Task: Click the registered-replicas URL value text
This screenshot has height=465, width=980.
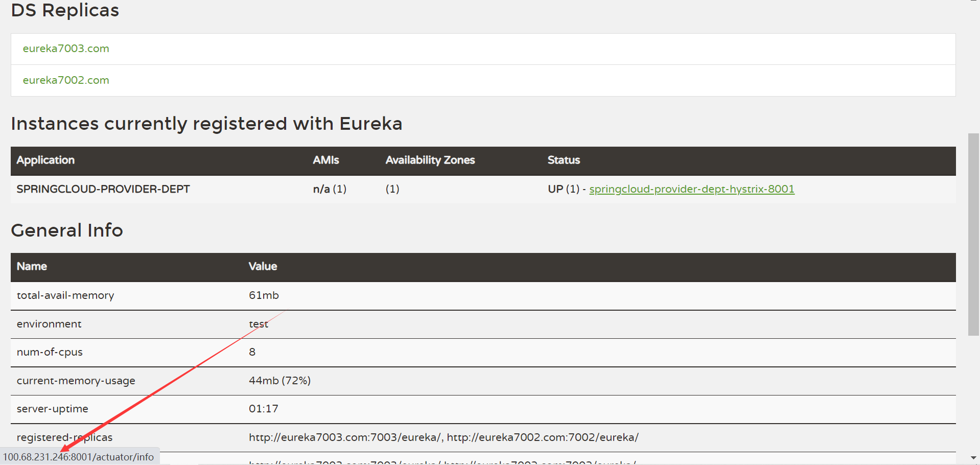Action: [x=443, y=437]
